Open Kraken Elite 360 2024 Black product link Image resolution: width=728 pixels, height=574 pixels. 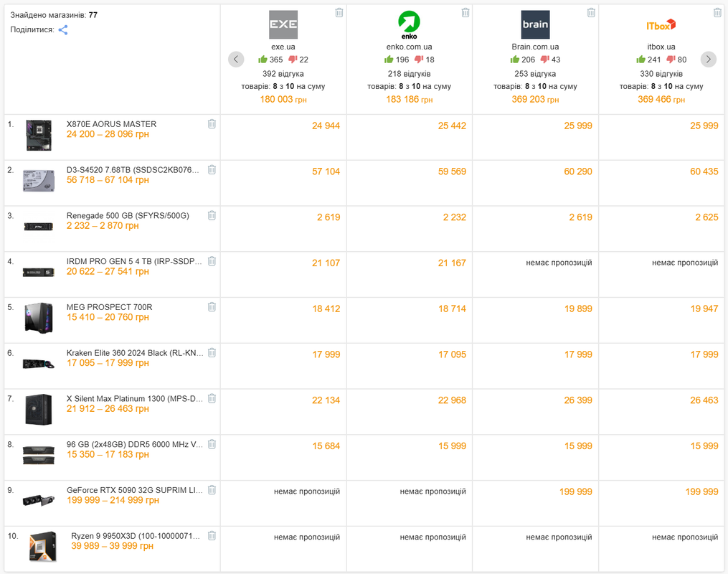pyautogui.click(x=135, y=353)
